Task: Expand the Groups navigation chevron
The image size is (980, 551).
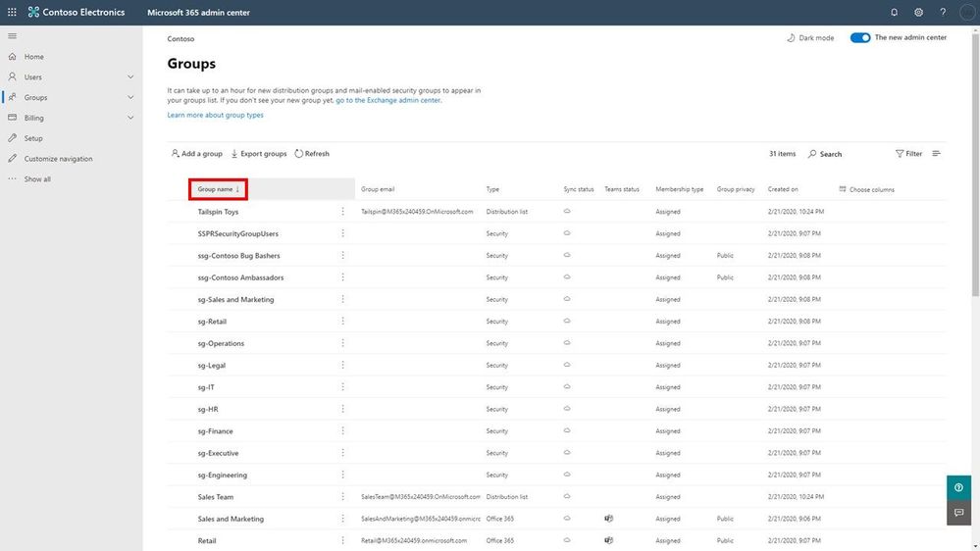Action: point(130,97)
